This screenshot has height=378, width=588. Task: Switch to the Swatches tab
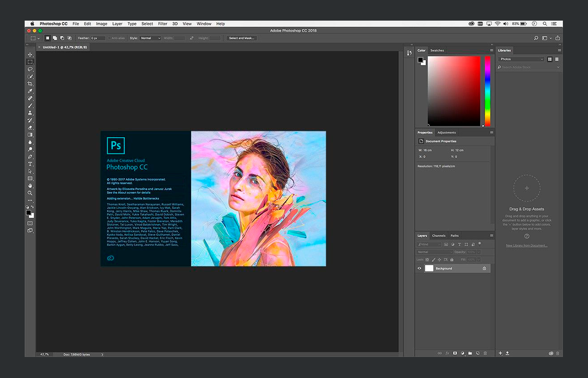click(x=437, y=51)
